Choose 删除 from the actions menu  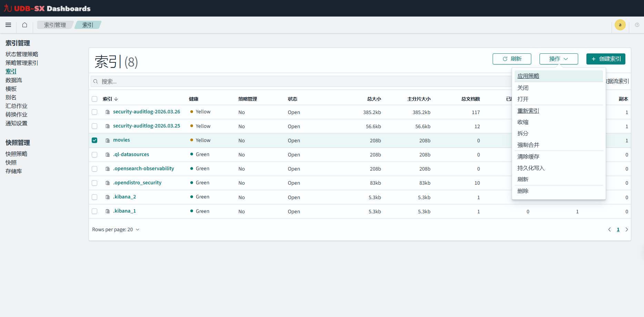coord(523,191)
